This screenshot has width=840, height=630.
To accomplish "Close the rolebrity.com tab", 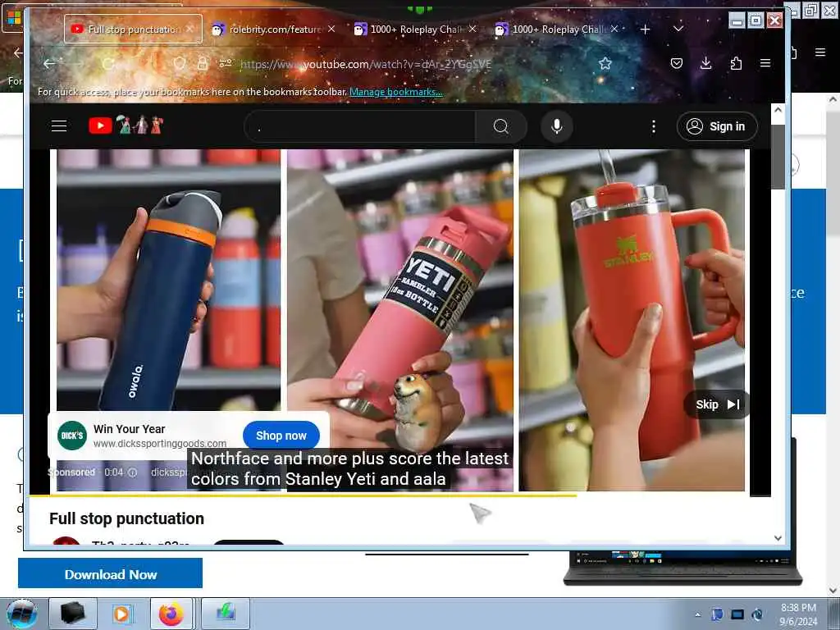I will point(331,29).
